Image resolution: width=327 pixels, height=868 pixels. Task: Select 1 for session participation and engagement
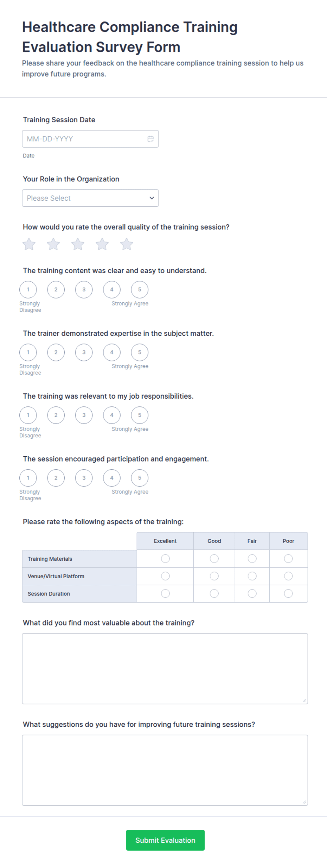(x=28, y=478)
